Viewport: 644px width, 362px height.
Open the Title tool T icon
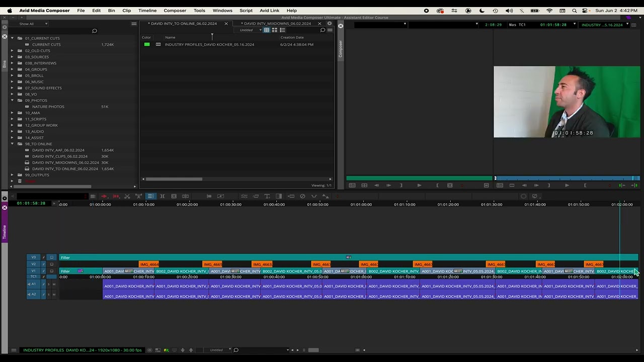pyautogui.click(x=267, y=196)
